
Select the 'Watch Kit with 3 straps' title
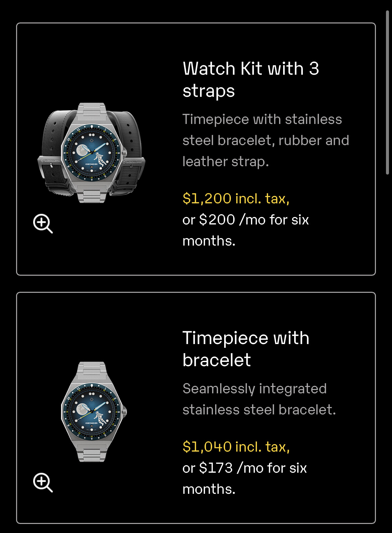(x=251, y=79)
